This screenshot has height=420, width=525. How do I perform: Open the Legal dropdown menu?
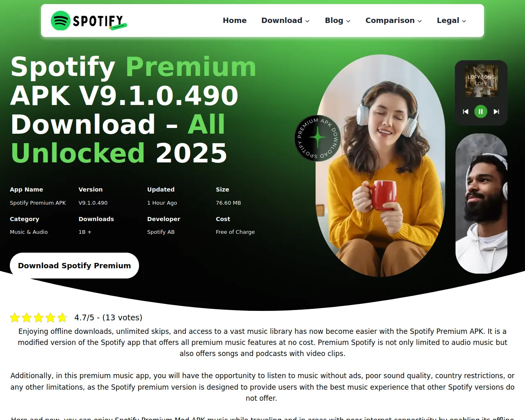point(451,21)
